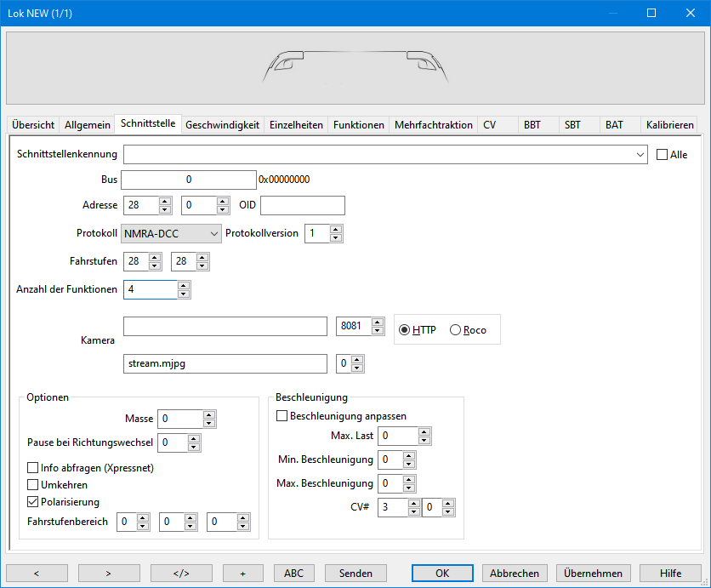Increase the Anzahl der Funktionen value

[x=184, y=286]
